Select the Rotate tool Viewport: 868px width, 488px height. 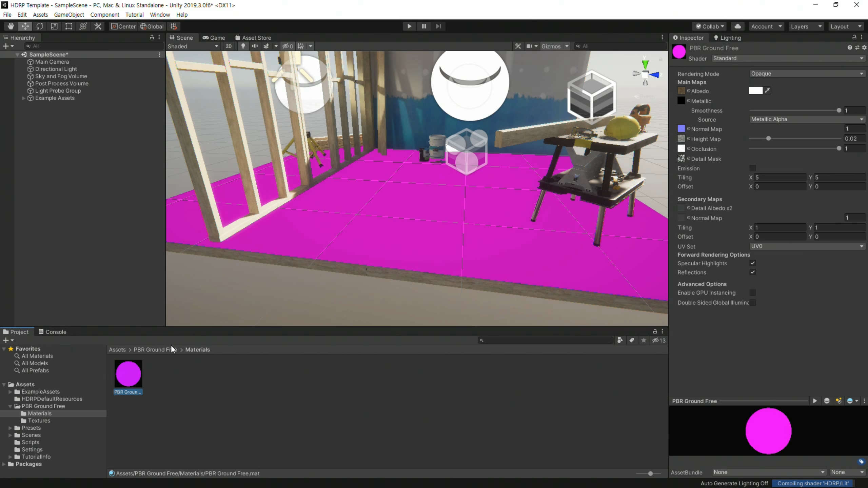click(40, 26)
